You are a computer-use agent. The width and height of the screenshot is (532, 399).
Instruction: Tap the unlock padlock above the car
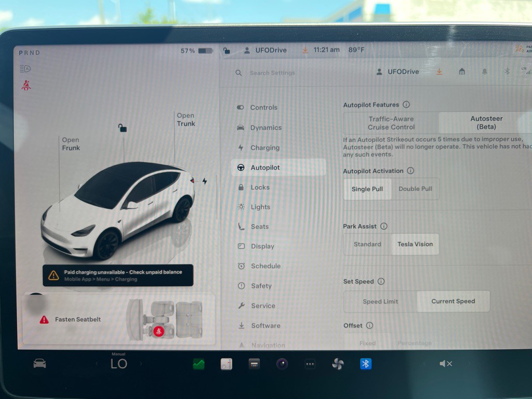click(123, 128)
